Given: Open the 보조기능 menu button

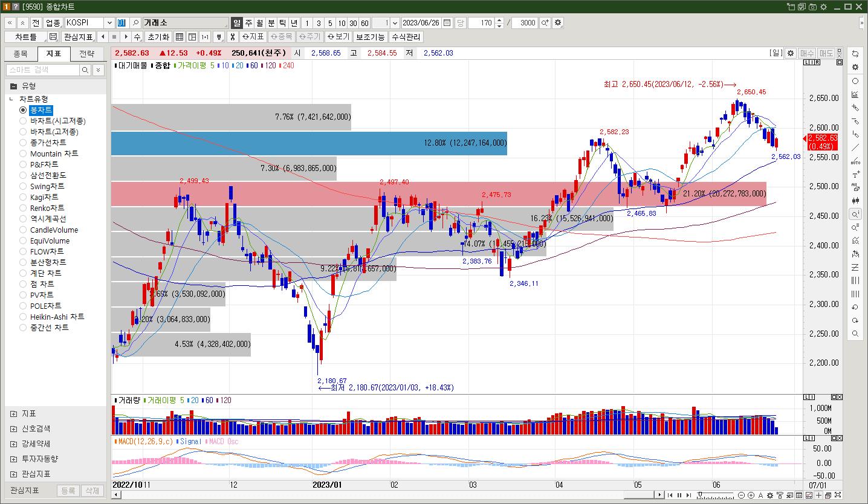Looking at the screenshot, I should (x=370, y=37).
